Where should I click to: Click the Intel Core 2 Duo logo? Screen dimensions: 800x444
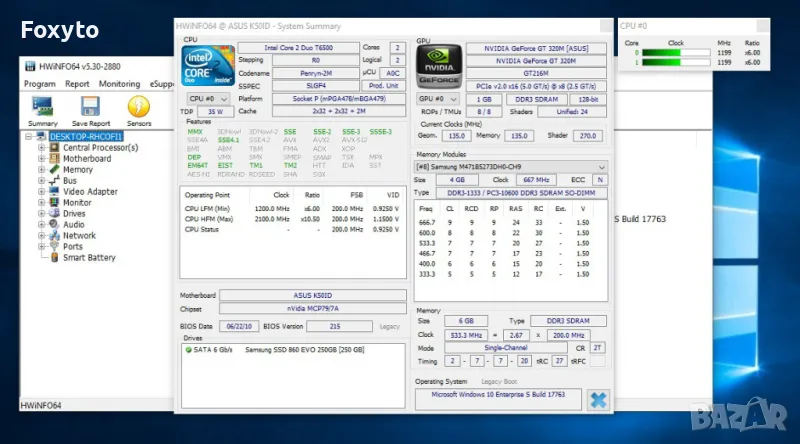tap(207, 67)
